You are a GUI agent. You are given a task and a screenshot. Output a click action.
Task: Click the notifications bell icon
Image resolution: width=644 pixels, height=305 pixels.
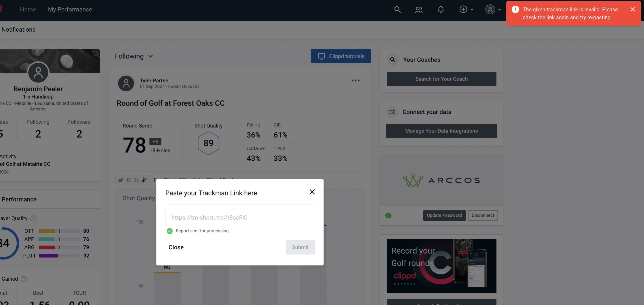click(x=441, y=9)
